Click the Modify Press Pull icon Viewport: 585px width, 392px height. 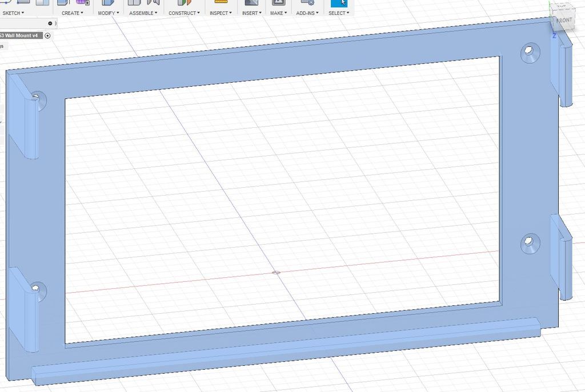click(108, 3)
